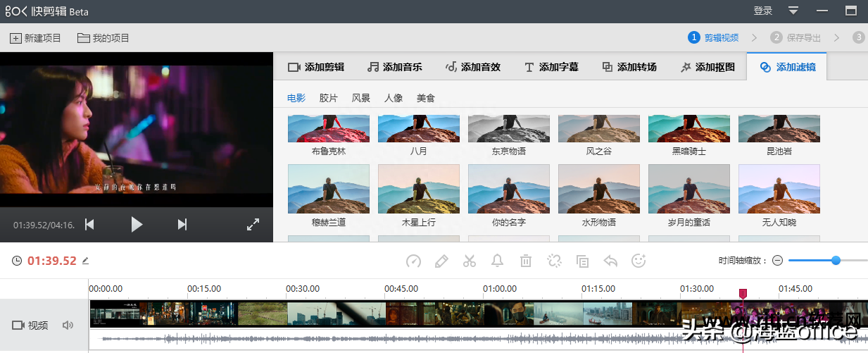Select the pencil edit tool in timeline toolbar
868x353 pixels.
(441, 261)
